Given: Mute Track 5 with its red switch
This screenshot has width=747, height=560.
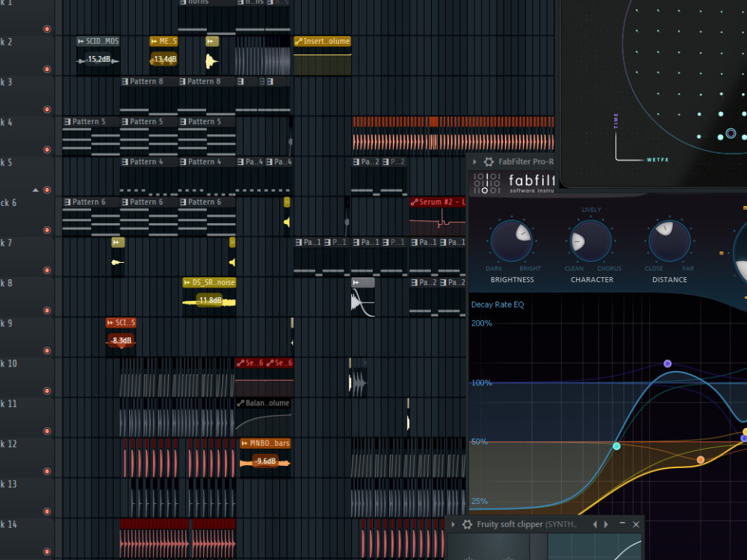Looking at the screenshot, I should pyautogui.click(x=46, y=190).
